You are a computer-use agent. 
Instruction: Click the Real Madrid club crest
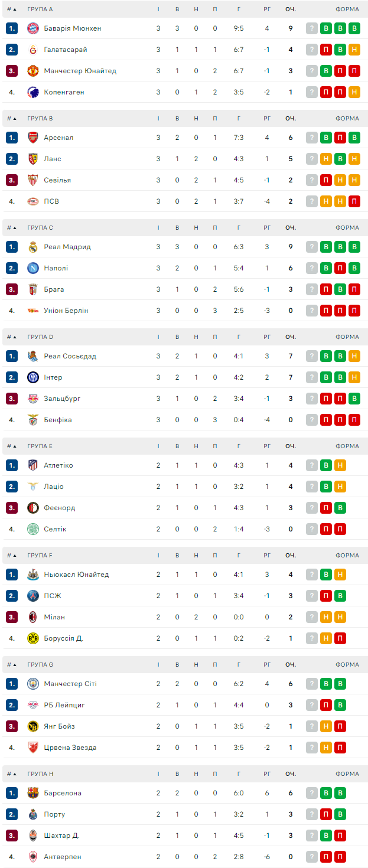click(33, 247)
